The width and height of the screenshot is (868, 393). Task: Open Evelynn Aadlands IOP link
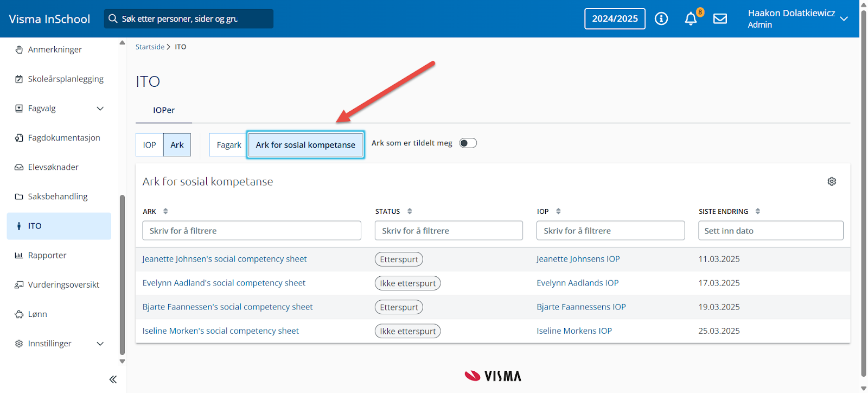(578, 283)
